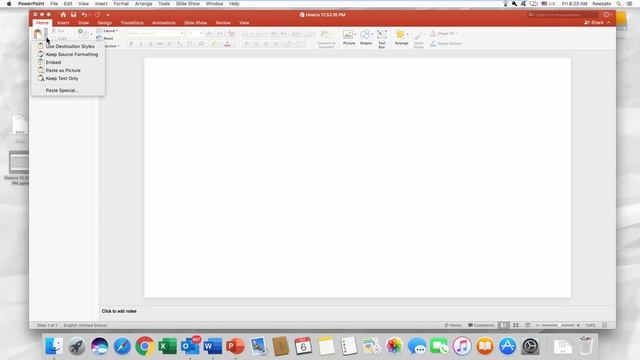Click the Search in Presentation field
The width and height of the screenshot is (640, 360).
pos(562,15)
